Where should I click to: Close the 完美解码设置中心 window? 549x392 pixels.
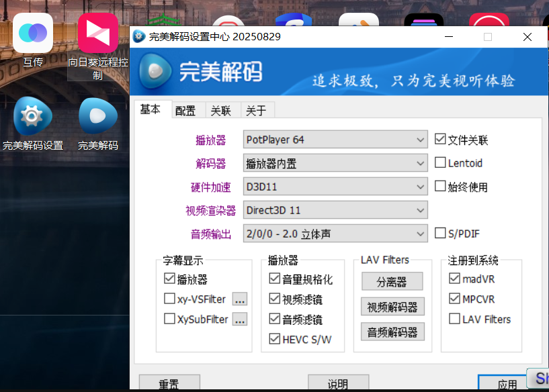click(x=527, y=37)
